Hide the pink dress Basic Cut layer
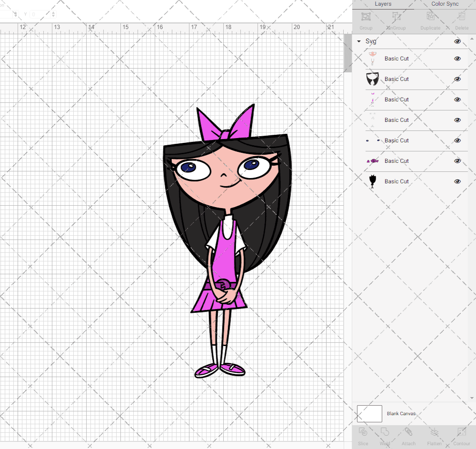Image resolution: width=476 pixels, height=449 pixels. [x=457, y=100]
